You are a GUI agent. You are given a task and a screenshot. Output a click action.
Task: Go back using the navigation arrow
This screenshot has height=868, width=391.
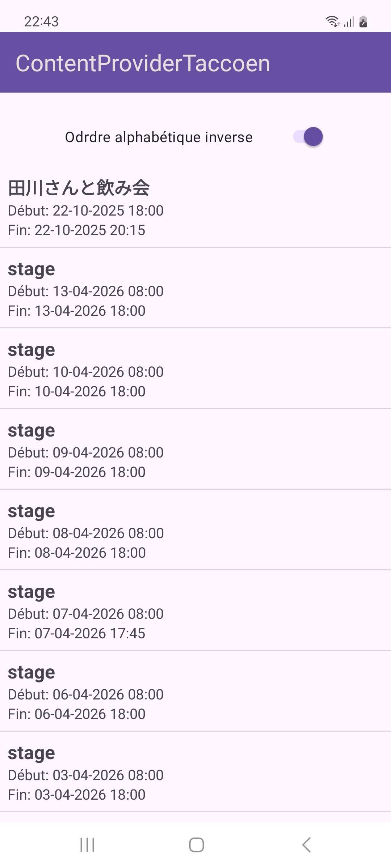[x=306, y=845]
